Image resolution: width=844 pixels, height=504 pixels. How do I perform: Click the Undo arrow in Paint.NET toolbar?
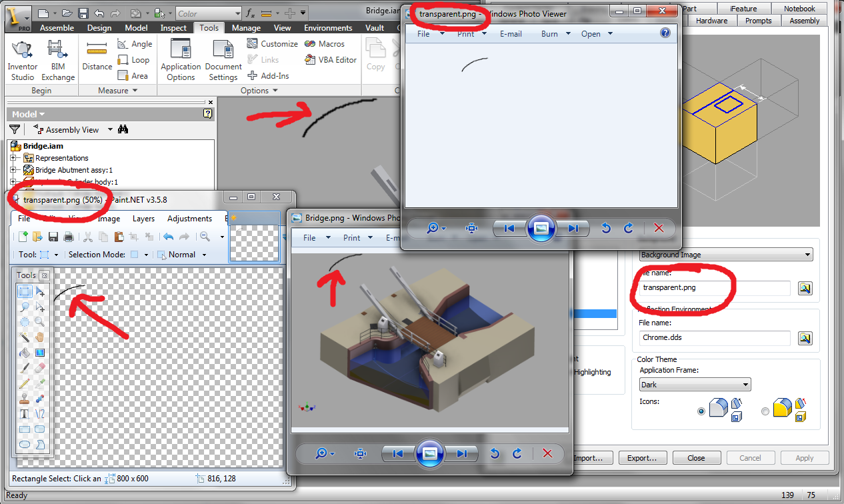(167, 236)
